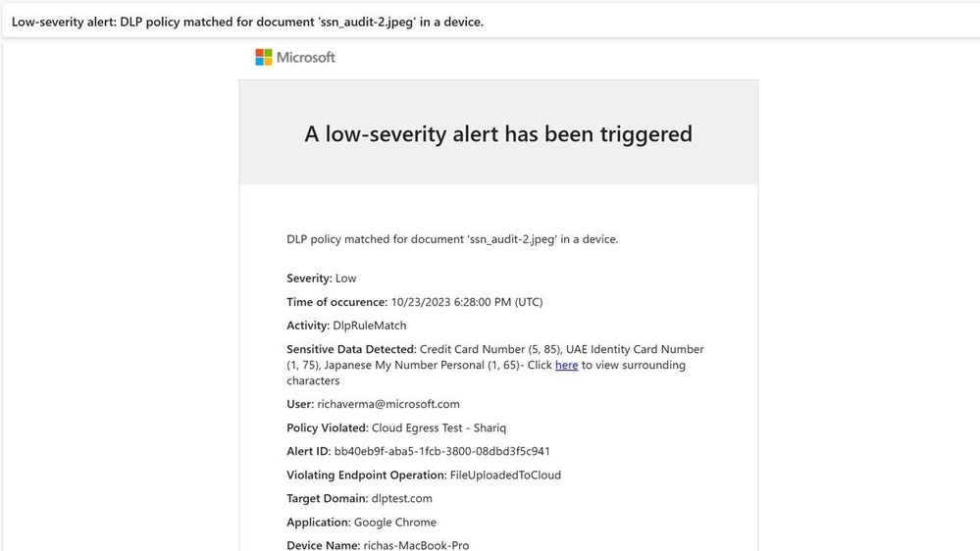Click the FileUploadedToCloud operation value

tap(505, 475)
